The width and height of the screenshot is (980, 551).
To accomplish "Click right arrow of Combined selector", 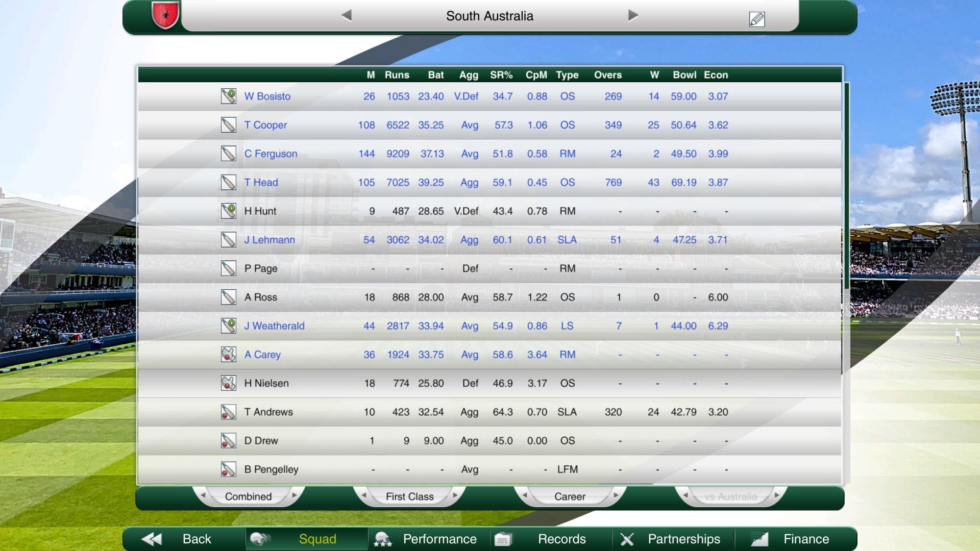I will coord(295,495).
